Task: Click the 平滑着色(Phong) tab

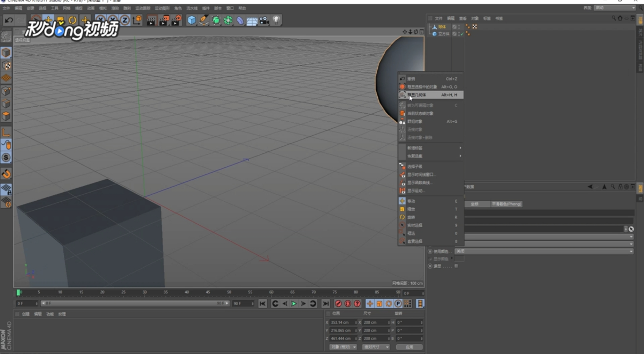Action: (x=507, y=204)
